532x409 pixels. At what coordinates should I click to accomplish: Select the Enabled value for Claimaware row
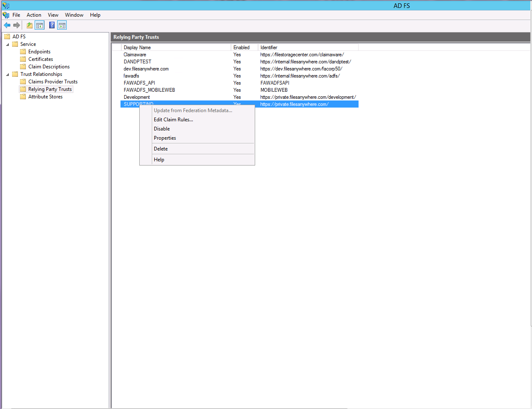[237, 55]
